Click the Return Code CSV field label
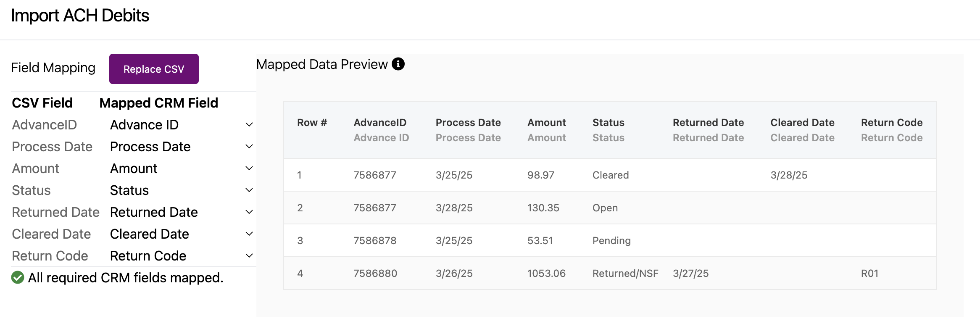 click(50, 256)
